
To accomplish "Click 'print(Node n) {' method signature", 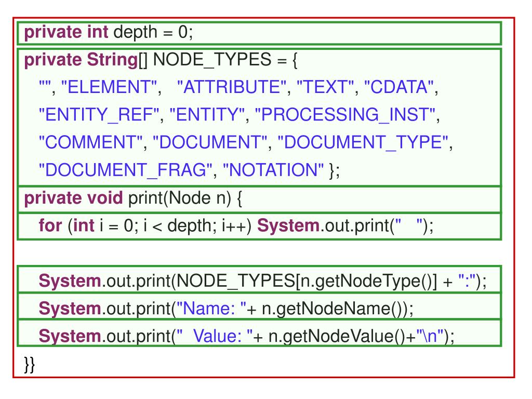I will point(185,198).
